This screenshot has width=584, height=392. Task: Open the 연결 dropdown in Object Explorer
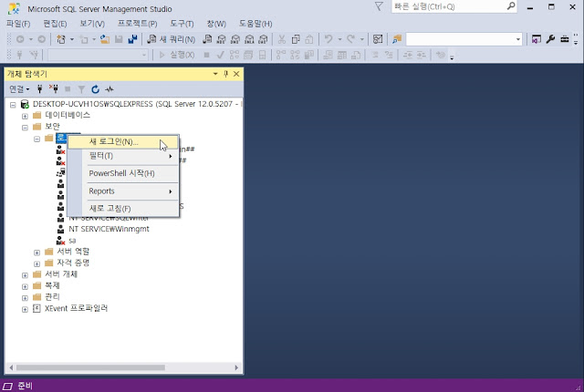19,89
